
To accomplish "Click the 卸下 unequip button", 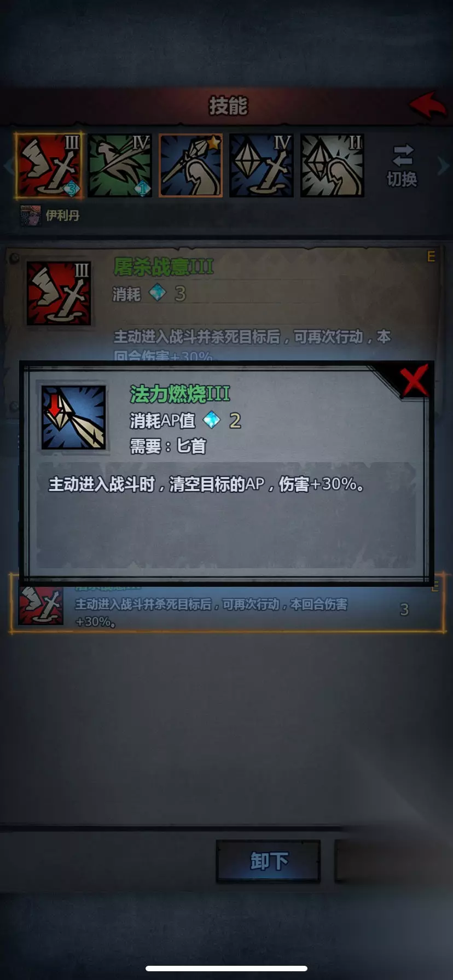I will click(268, 861).
